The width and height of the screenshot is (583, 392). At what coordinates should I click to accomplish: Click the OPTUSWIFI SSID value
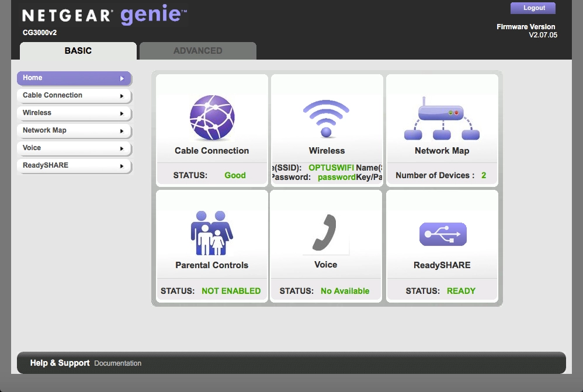click(x=331, y=168)
